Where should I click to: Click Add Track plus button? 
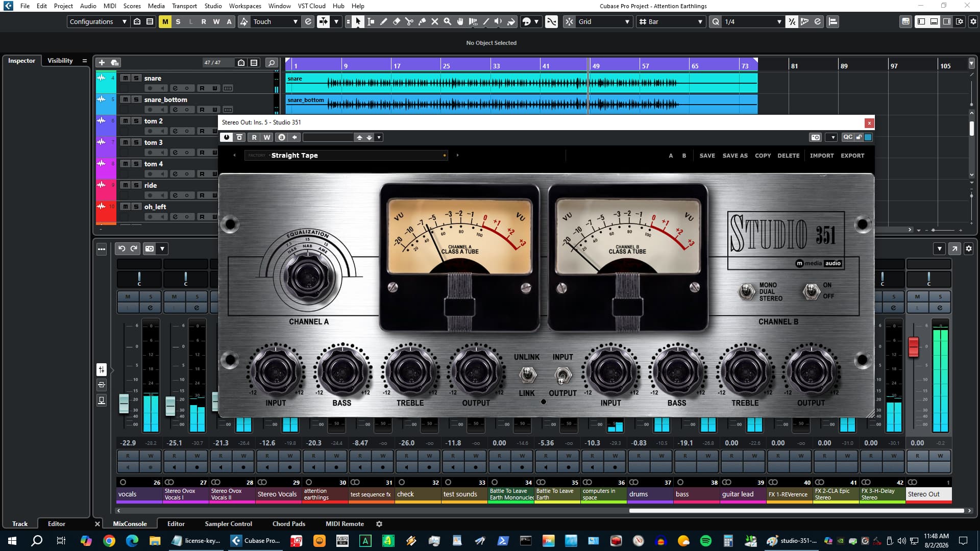pos(102,62)
